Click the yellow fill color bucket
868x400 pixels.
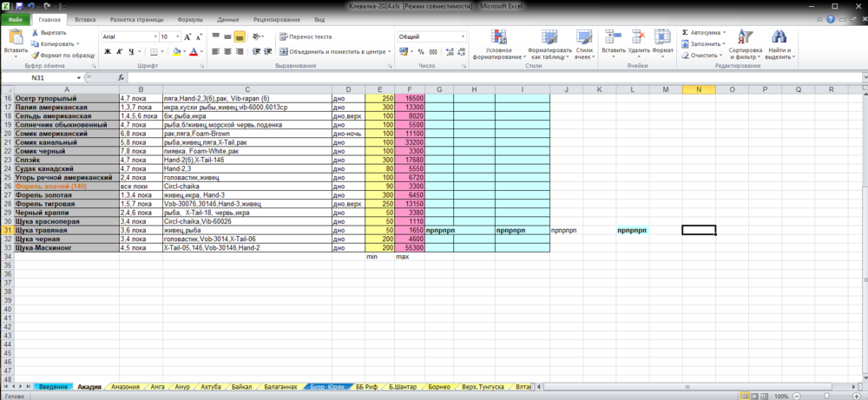coord(176,51)
